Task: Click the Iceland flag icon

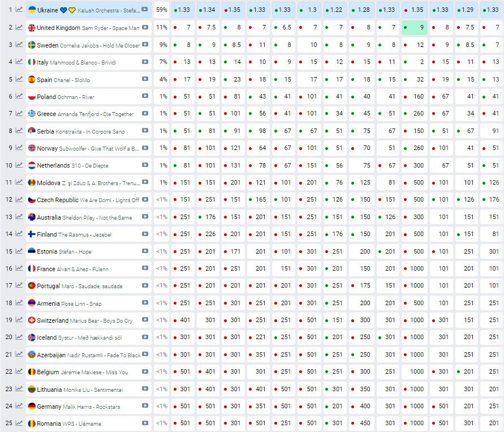Action: [32, 337]
